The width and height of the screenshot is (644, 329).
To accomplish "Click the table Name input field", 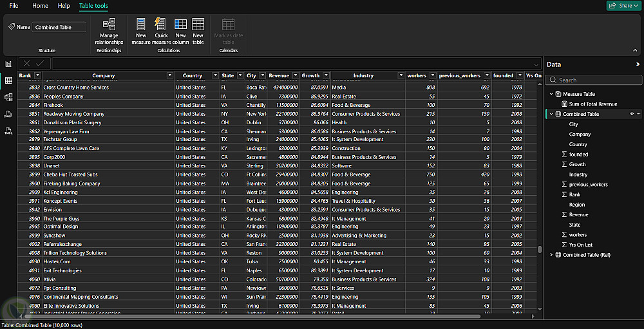I will (59, 27).
